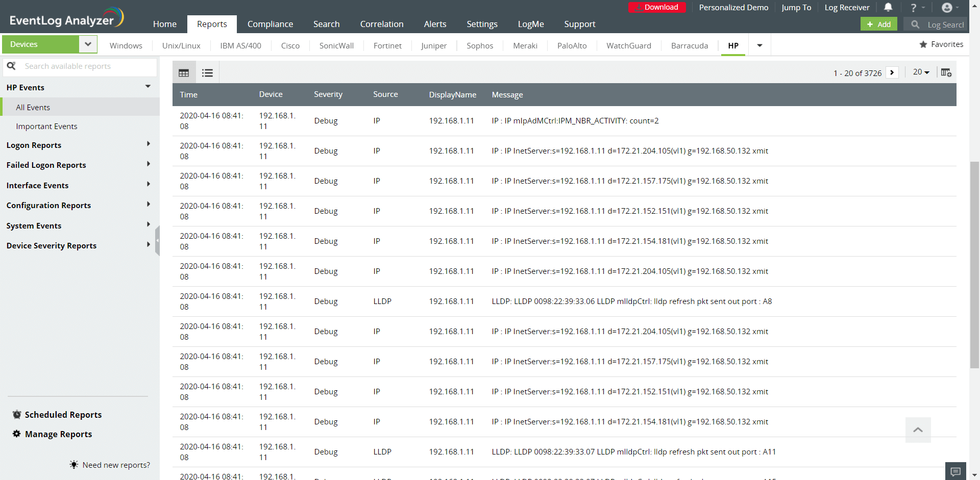Expand Device Severity Reports section
Image resolution: width=980 pixels, height=480 pixels.
[x=149, y=244]
